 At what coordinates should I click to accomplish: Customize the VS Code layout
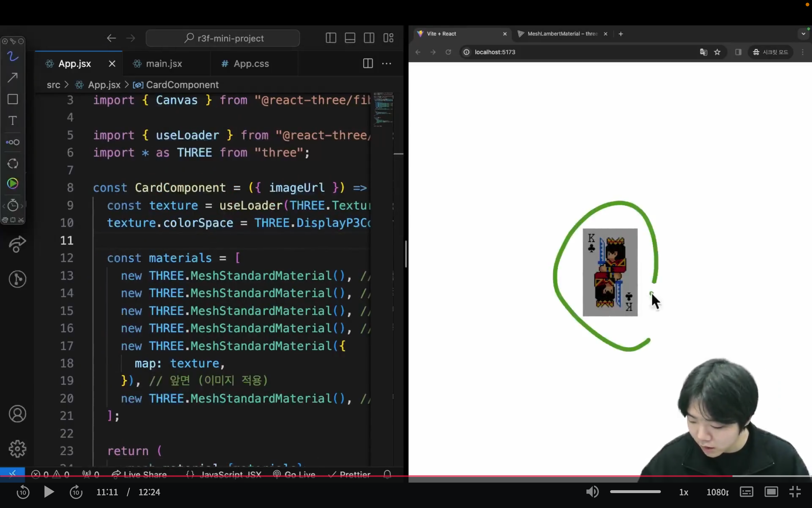point(389,38)
